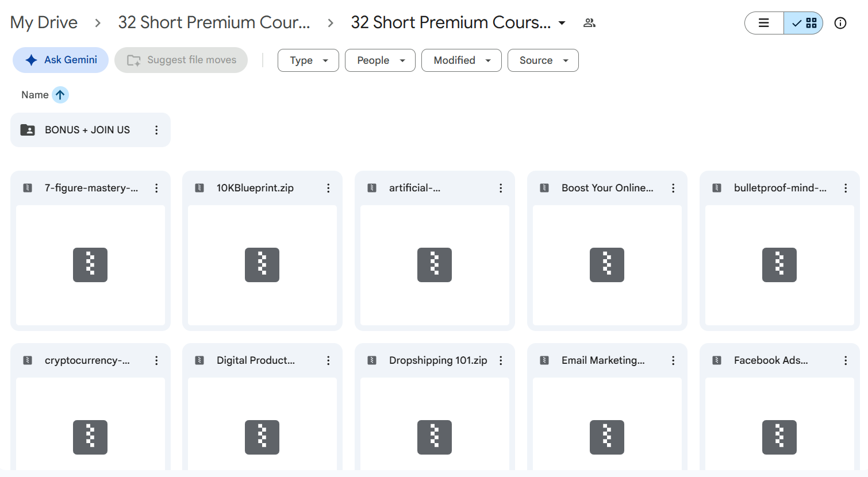Open the BONUS + JOIN US folder

90,130
